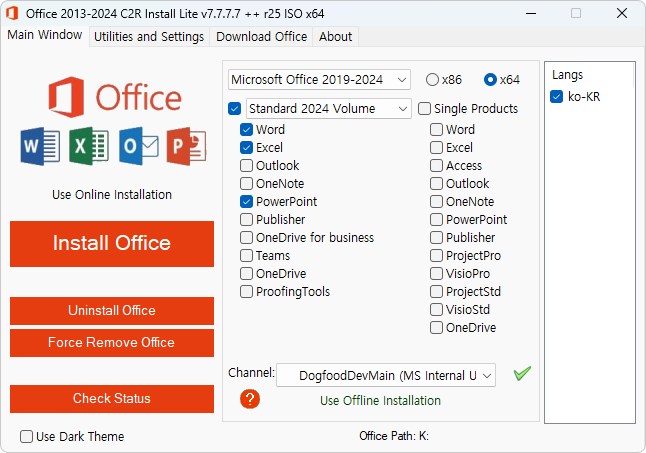The height and width of the screenshot is (453, 646).
Task: Click Use Offline Installation link
Action: 380,401
